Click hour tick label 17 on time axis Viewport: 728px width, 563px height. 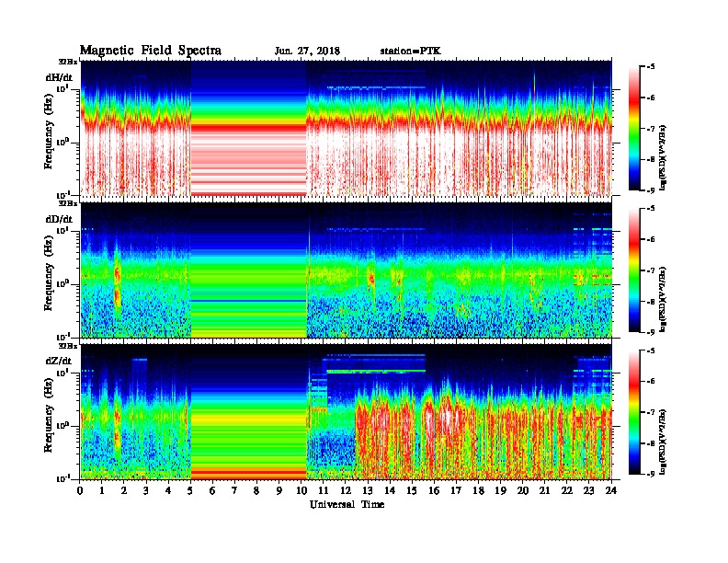(457, 490)
